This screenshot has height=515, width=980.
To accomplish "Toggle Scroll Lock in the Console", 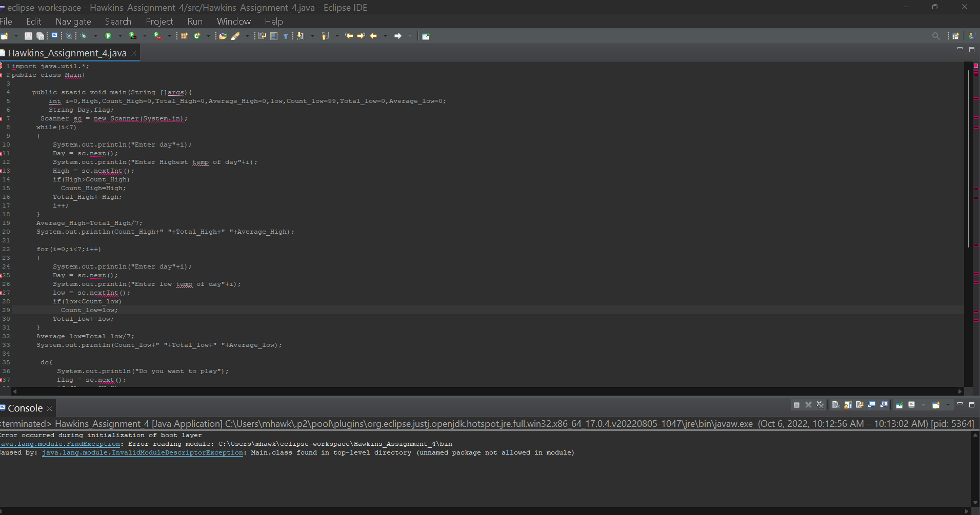I will [x=848, y=405].
